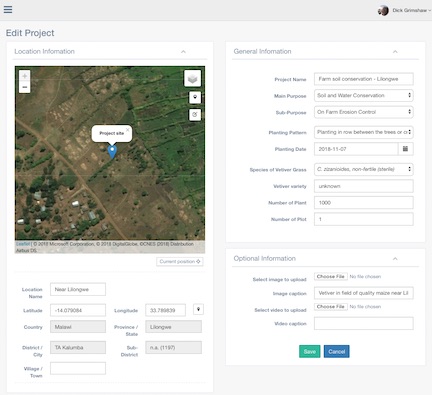Image resolution: width=432 pixels, height=395 pixels.
Task: Open Species of Vetiver Grass dropdown
Action: [364, 169]
